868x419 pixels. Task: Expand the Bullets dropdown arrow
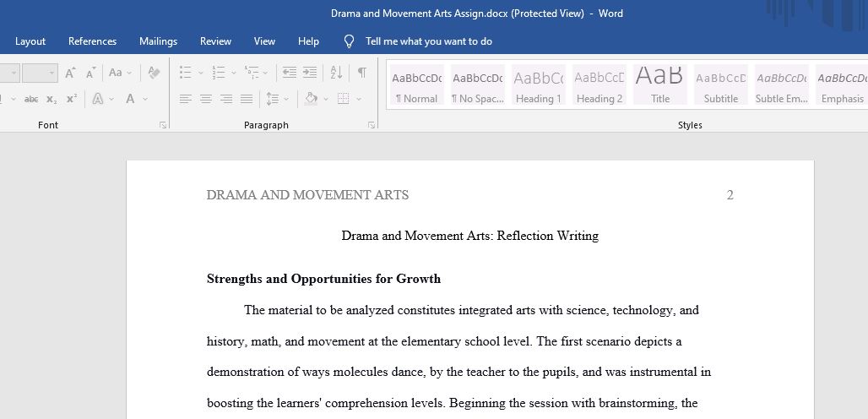(200, 73)
